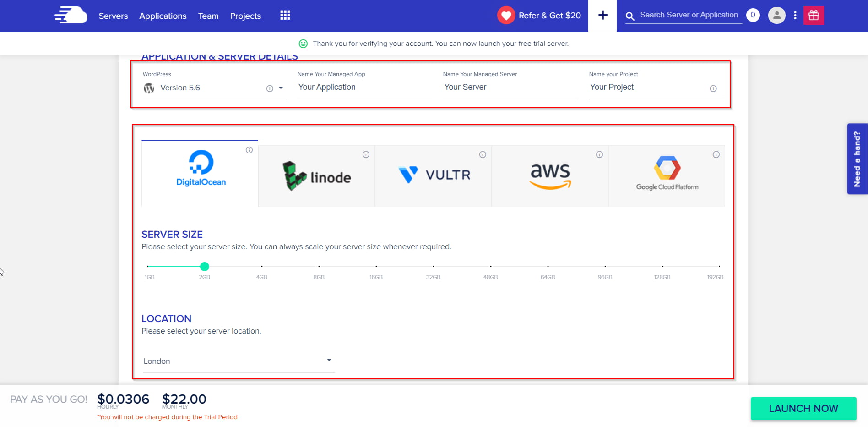
Task: Open the Servers menu
Action: (x=113, y=16)
